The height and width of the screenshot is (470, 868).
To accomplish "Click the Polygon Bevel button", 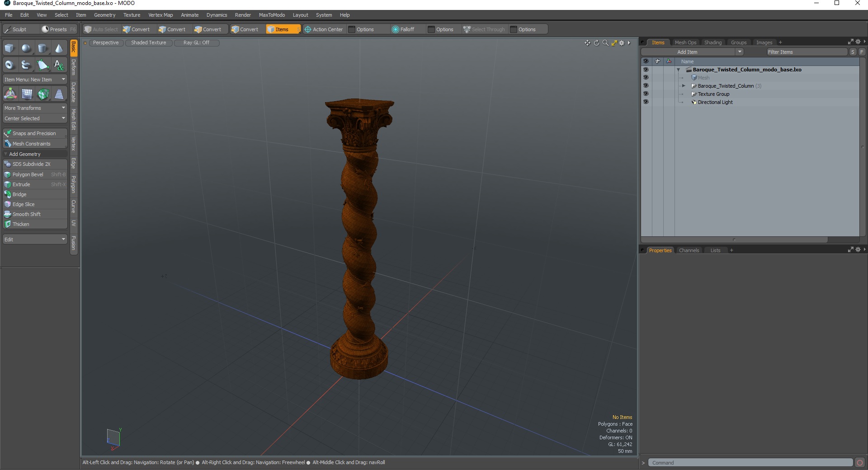I will pos(35,174).
